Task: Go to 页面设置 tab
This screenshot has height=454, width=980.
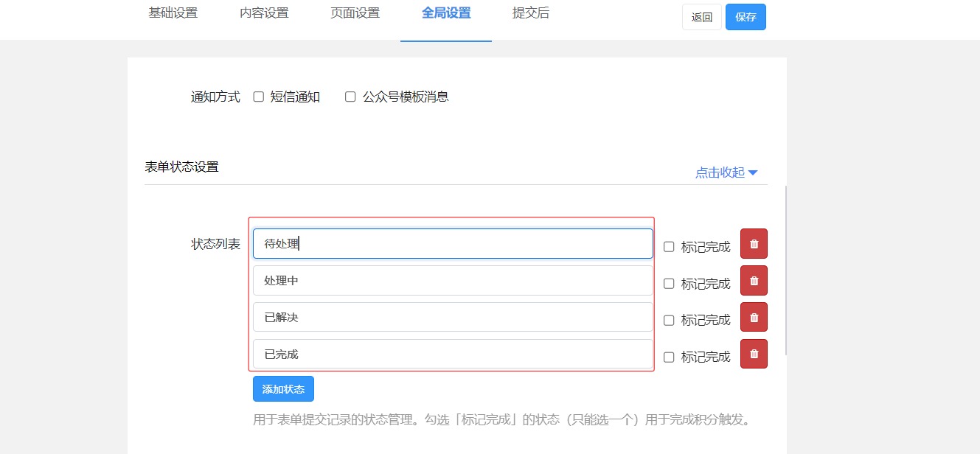Action: point(355,13)
